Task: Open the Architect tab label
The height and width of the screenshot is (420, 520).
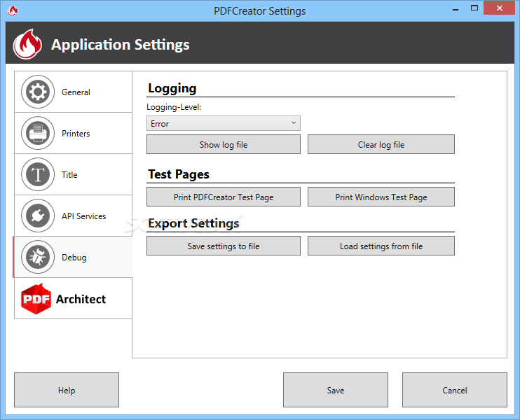Action: point(81,299)
